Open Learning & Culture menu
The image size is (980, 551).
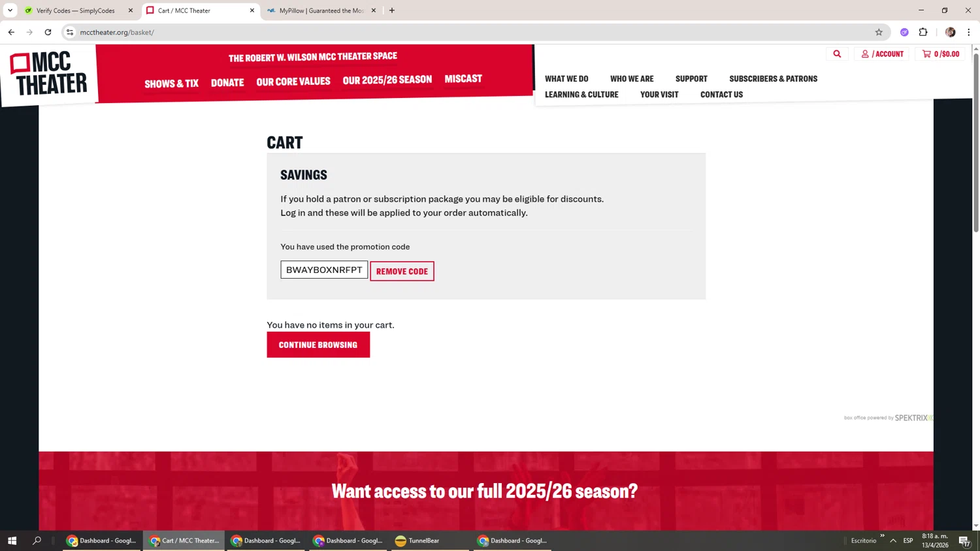tap(581, 95)
